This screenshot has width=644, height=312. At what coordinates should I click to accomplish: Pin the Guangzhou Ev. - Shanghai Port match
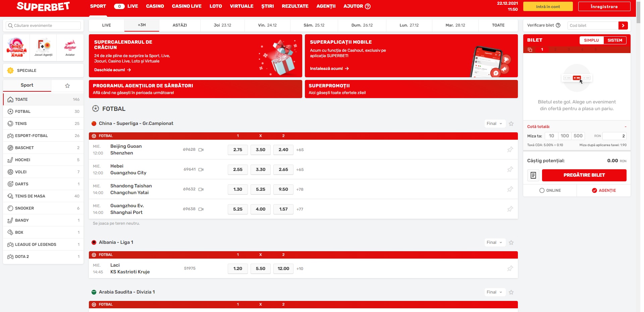[510, 209]
